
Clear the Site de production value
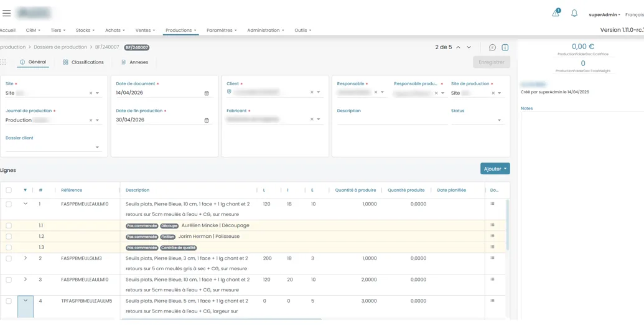[493, 93]
